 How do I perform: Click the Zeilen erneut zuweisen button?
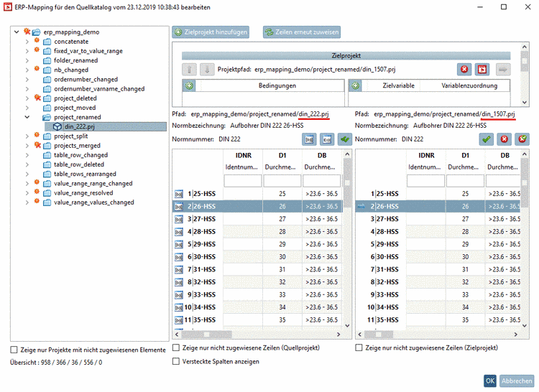pyautogui.click(x=302, y=32)
